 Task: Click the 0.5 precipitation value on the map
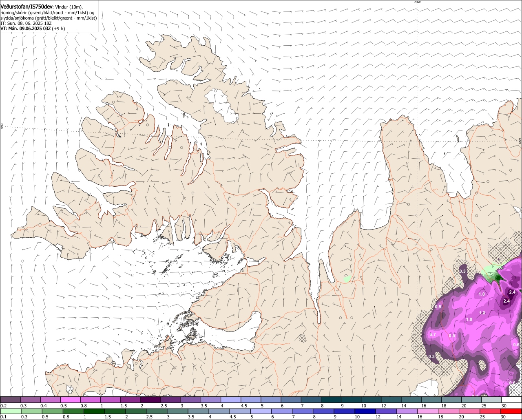[438, 307]
